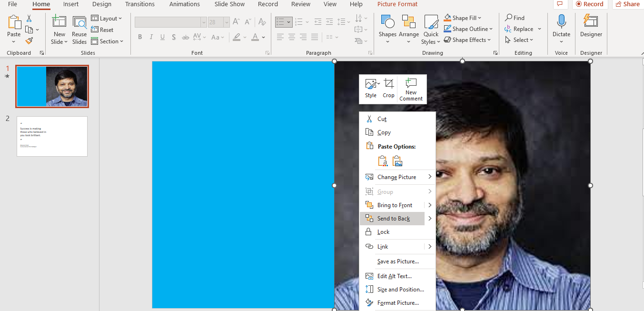Select slide 1 thumbnail
The width and height of the screenshot is (644, 311).
pyautogui.click(x=52, y=86)
